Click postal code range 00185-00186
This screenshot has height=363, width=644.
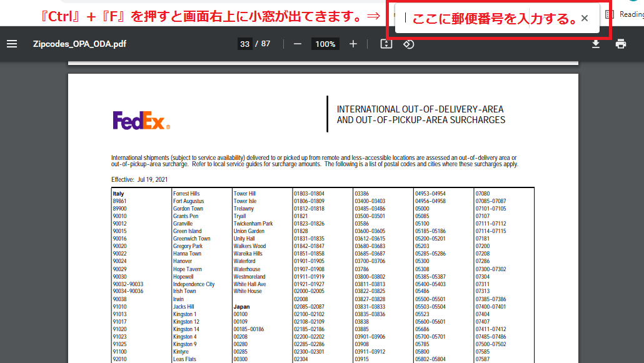(x=249, y=329)
